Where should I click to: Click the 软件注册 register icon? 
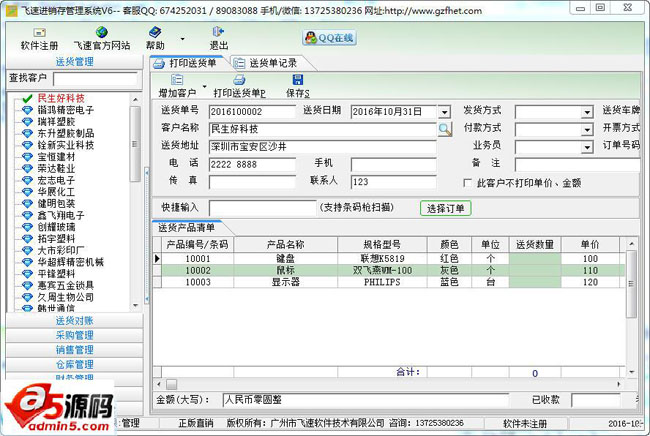(39, 32)
